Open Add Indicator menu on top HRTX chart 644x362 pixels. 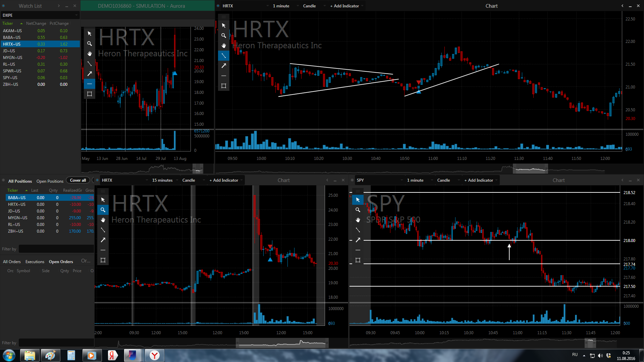click(346, 6)
